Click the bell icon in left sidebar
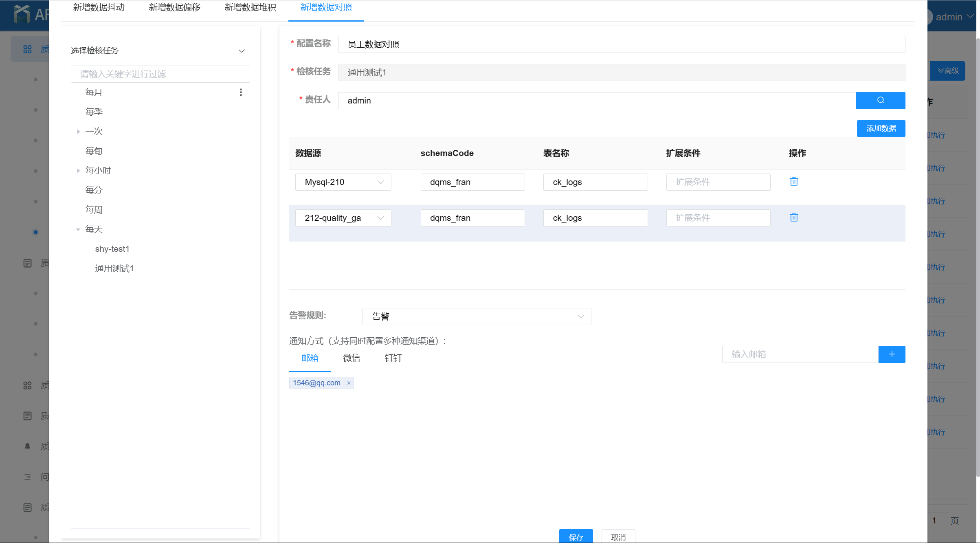Image resolution: width=980 pixels, height=543 pixels. (27, 446)
